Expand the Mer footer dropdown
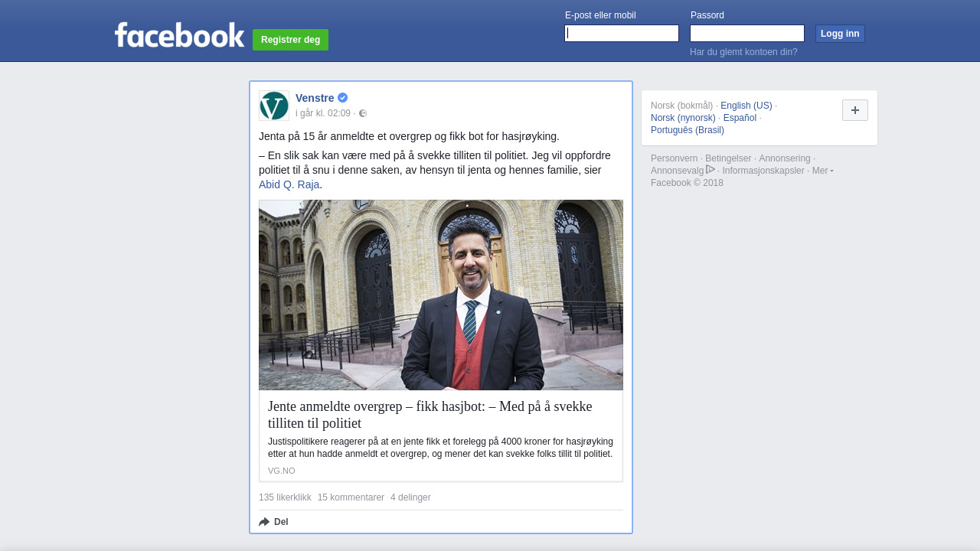 point(822,171)
